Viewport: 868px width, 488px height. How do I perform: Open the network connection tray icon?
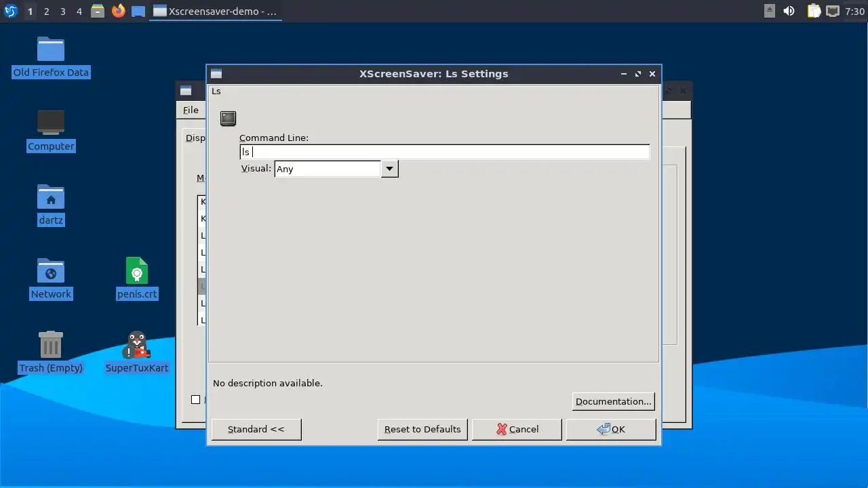(x=832, y=11)
